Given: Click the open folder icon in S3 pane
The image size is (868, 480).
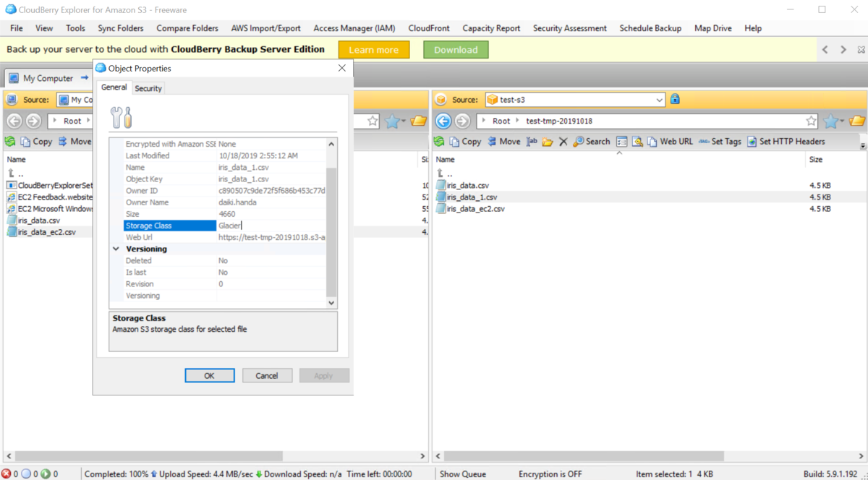Looking at the screenshot, I should click(857, 121).
